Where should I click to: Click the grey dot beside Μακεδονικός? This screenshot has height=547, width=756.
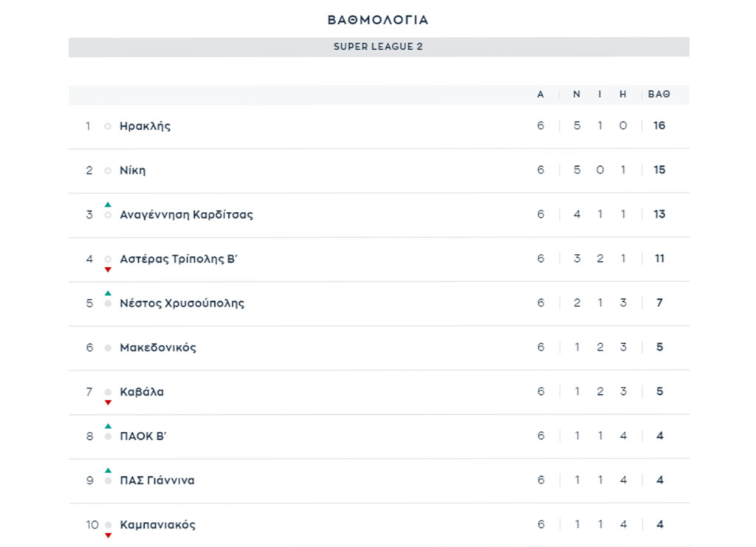tap(108, 348)
